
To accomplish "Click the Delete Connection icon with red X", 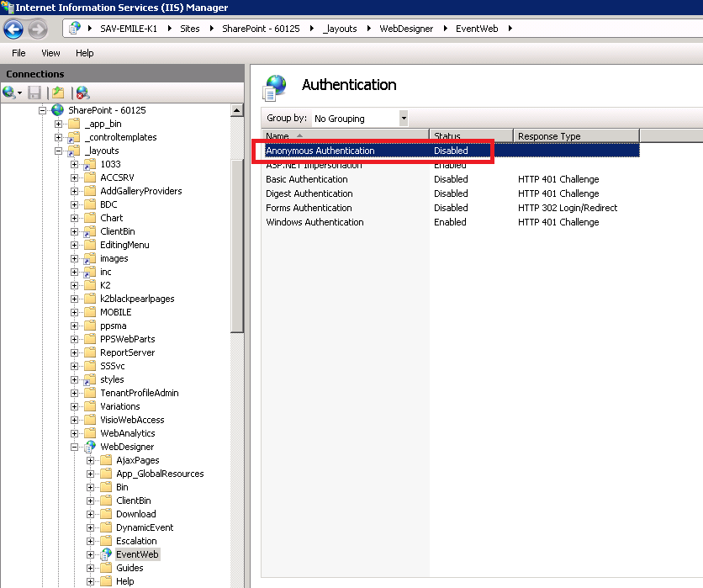I will point(82,93).
